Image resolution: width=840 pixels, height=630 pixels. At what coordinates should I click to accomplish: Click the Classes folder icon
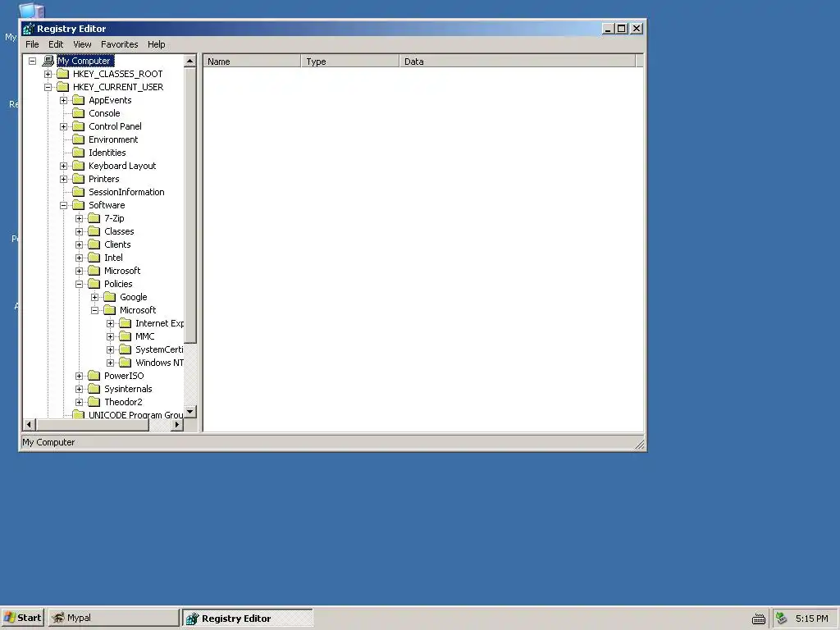(94, 231)
